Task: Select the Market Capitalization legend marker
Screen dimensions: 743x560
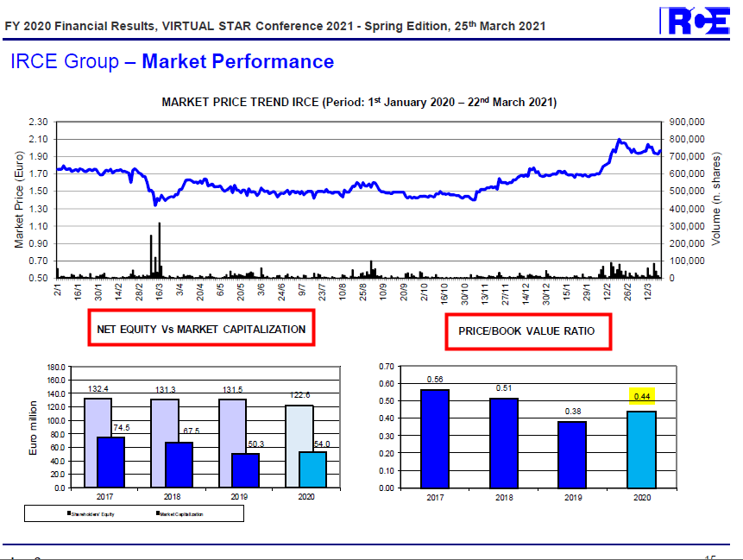Action: point(156,514)
